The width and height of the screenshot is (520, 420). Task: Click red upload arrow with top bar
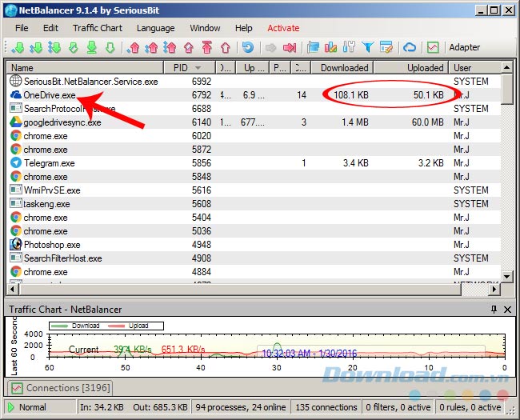[207, 47]
